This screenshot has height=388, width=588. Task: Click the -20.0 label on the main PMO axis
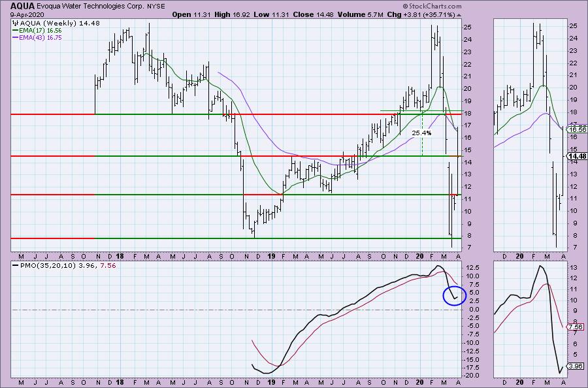[x=470, y=376]
